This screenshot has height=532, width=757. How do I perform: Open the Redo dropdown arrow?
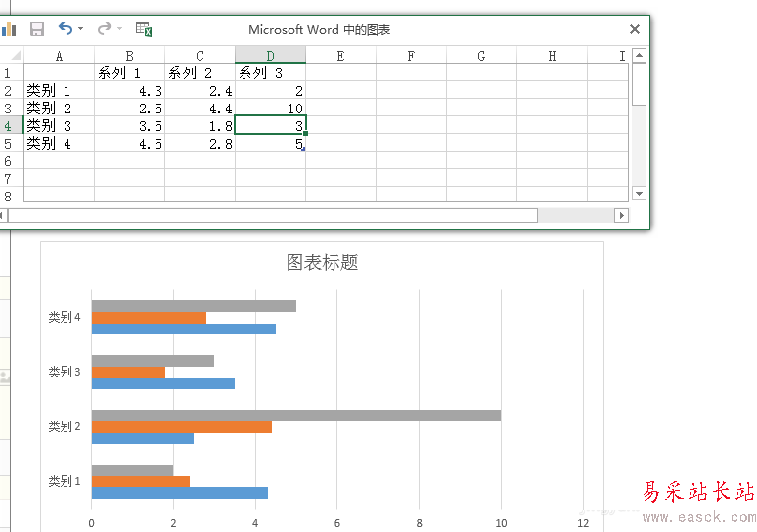[119, 29]
